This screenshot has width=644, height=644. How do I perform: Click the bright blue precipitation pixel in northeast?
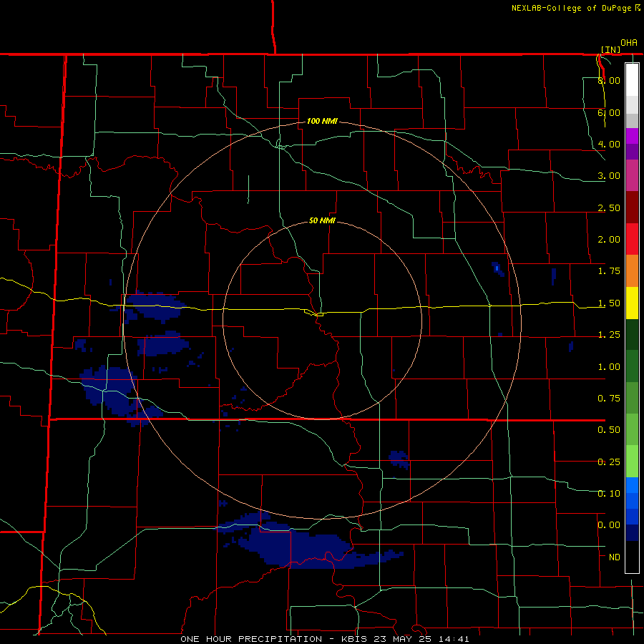pyautogui.click(x=497, y=268)
